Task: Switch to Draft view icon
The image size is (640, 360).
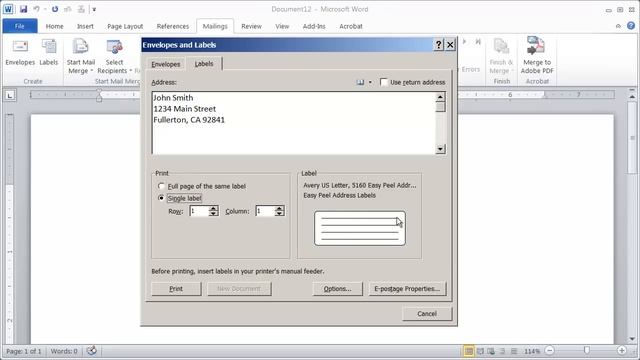Action: coord(514,351)
